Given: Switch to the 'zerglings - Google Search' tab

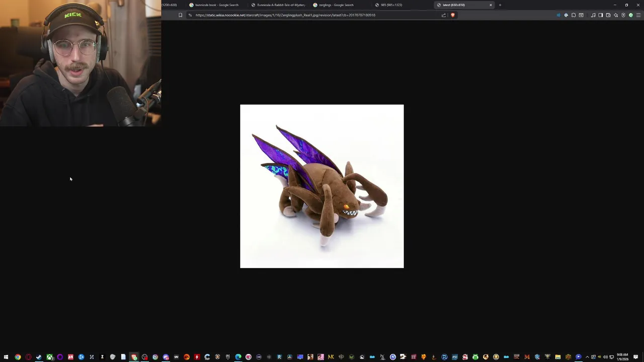Looking at the screenshot, I should (341, 5).
